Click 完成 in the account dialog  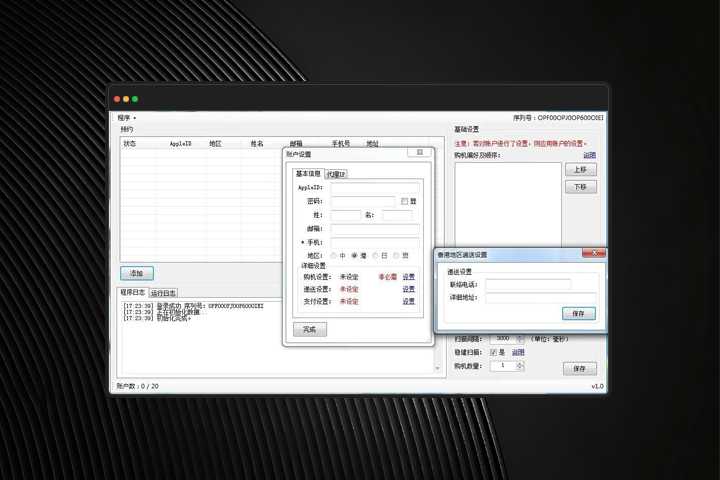click(309, 329)
